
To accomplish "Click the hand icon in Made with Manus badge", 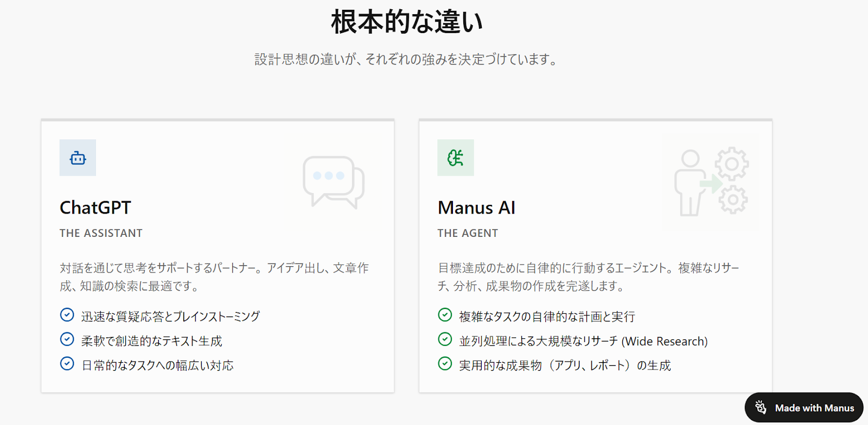I will (761, 407).
